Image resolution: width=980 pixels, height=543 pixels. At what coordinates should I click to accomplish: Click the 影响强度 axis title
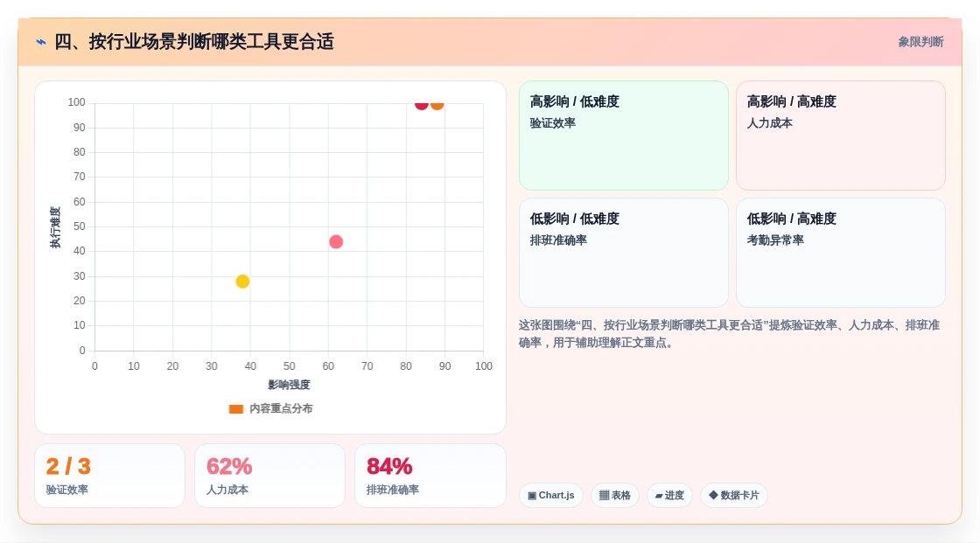point(289,385)
